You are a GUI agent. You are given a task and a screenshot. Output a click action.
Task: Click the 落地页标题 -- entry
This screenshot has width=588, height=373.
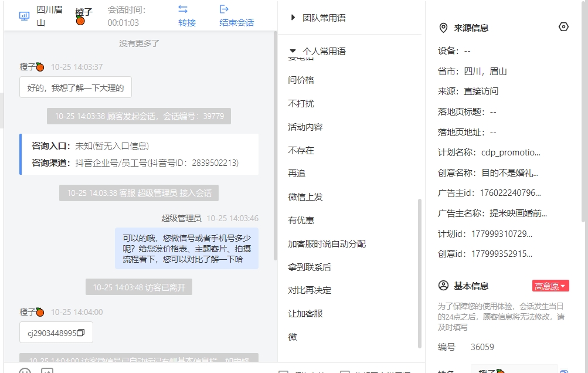(x=467, y=112)
